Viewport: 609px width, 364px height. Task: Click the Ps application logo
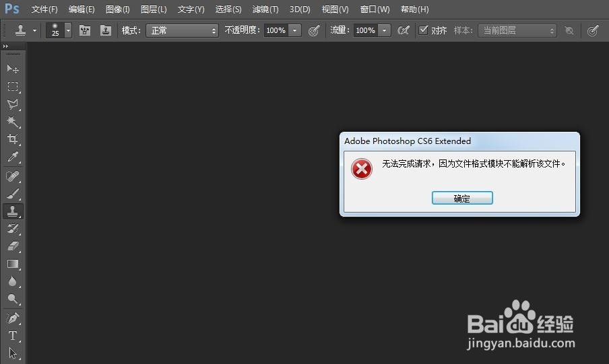coord(12,9)
